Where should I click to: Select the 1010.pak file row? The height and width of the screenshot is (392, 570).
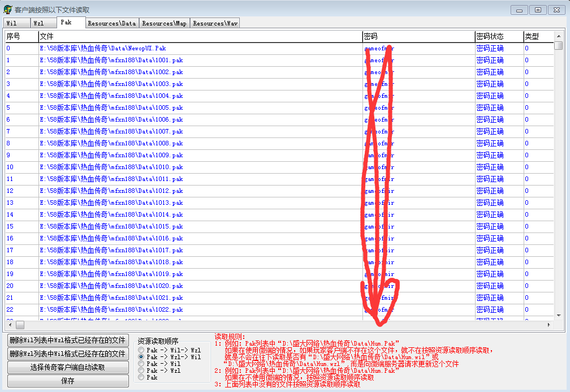[279, 167]
